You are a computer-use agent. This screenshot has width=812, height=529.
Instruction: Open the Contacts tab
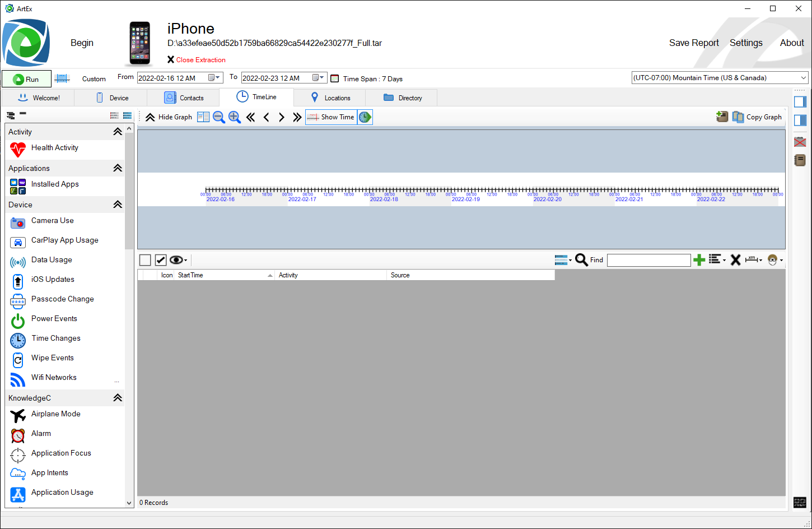183,98
